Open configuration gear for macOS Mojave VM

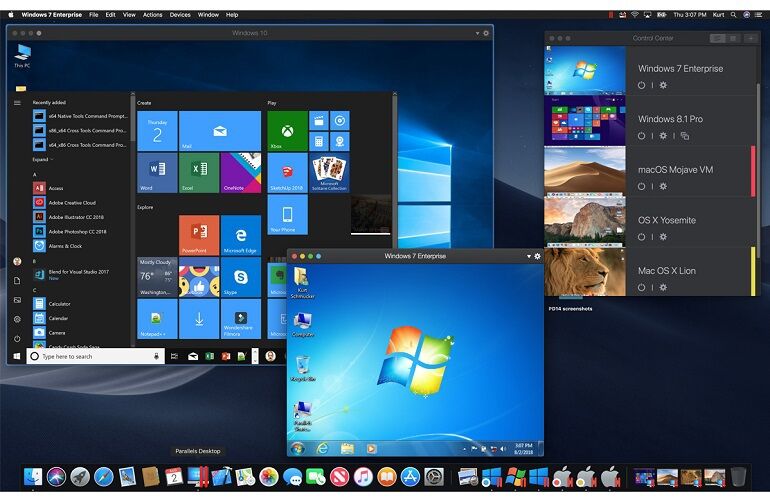pyautogui.click(x=663, y=186)
